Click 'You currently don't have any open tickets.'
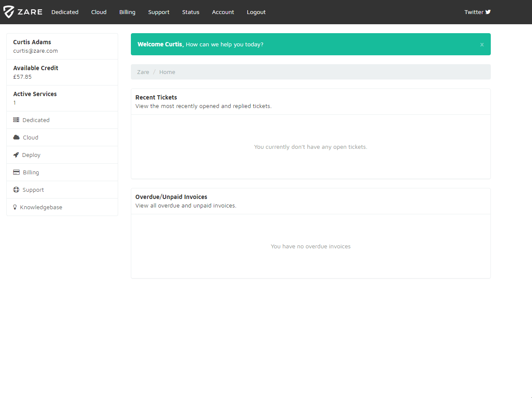The width and height of the screenshot is (532, 398). [x=311, y=147]
